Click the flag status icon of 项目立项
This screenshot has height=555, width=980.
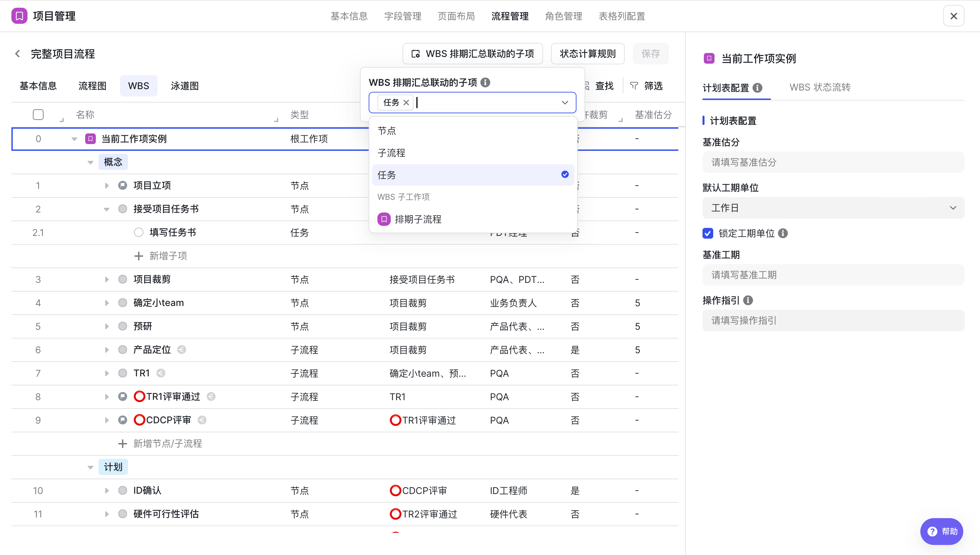click(x=122, y=186)
